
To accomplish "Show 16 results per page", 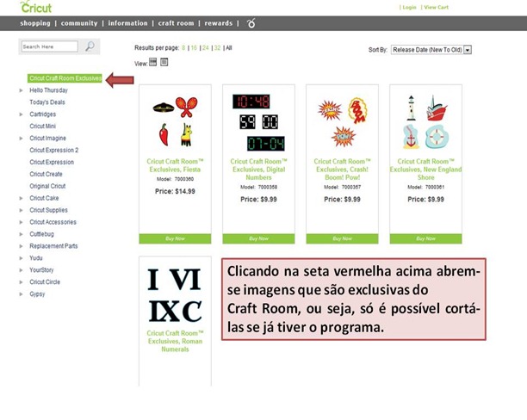I will pos(194,47).
